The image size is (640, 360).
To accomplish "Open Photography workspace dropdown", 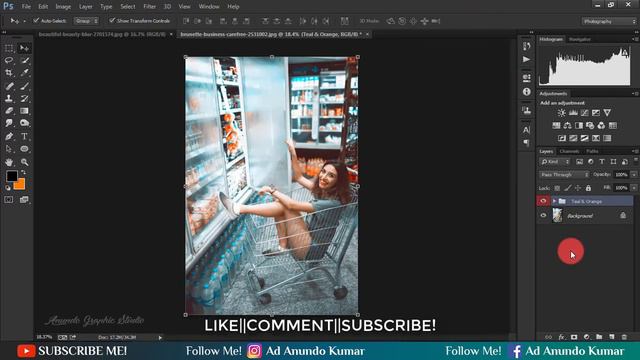I will [609, 21].
